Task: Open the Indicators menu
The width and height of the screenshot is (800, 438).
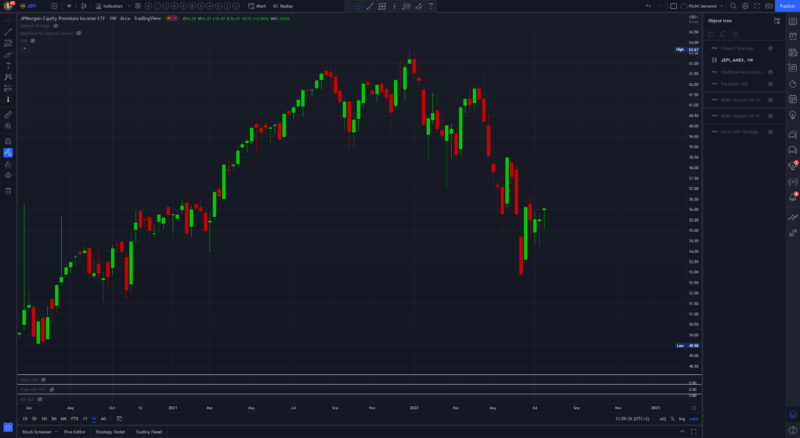Action: coord(111,6)
